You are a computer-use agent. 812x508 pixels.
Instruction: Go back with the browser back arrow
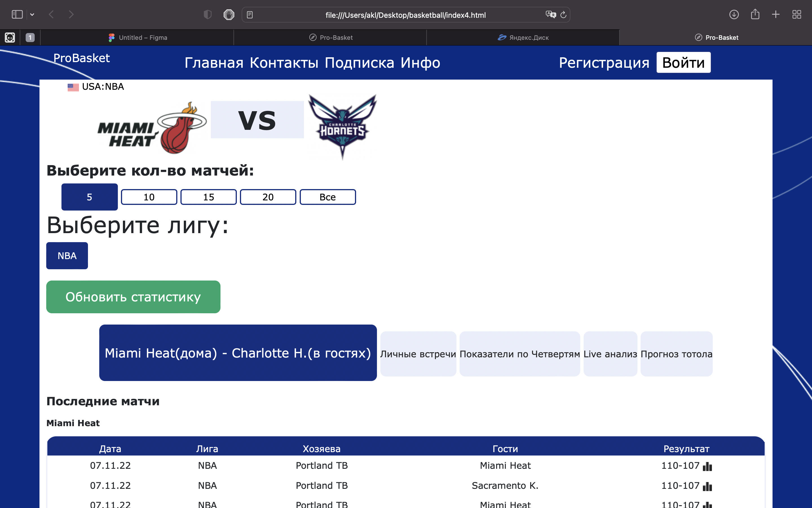(51, 14)
